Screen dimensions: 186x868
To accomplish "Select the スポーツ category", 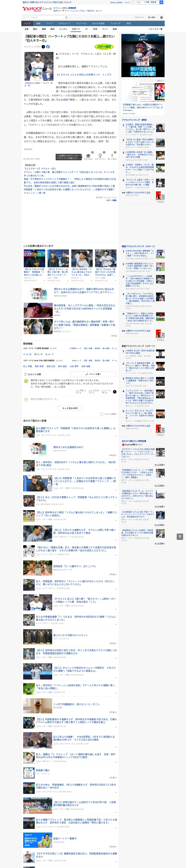I will coord(76,29).
